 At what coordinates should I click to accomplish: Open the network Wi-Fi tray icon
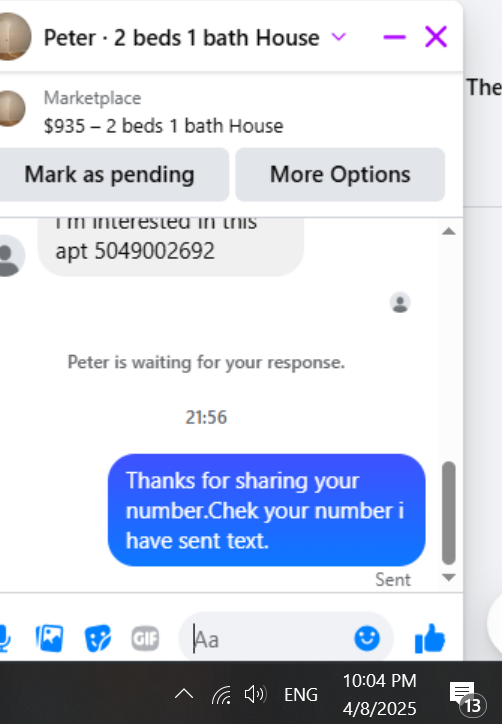pyautogui.click(x=221, y=694)
